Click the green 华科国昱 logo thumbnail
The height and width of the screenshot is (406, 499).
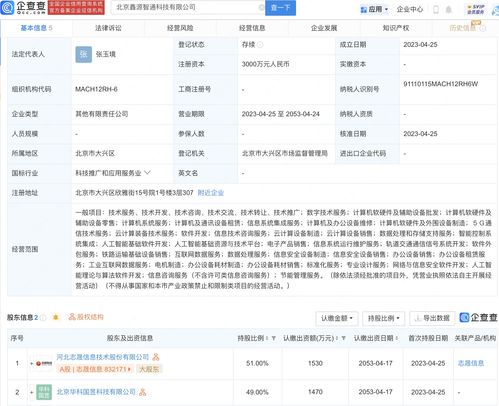tap(44, 392)
